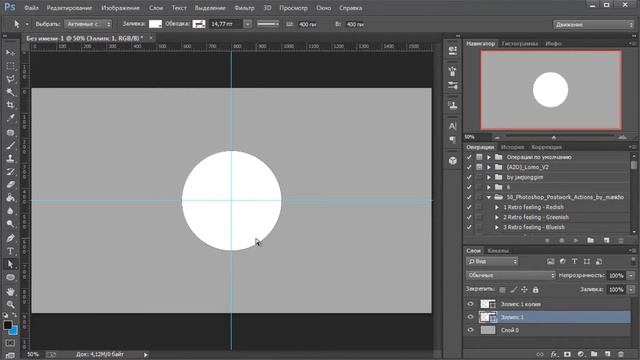Select the Crop tool

(x=11, y=105)
